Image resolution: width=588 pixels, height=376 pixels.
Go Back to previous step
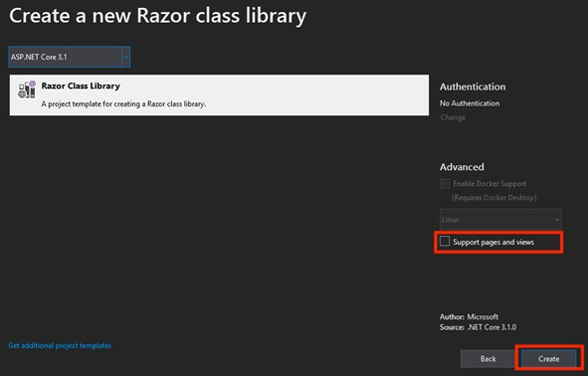(x=488, y=359)
